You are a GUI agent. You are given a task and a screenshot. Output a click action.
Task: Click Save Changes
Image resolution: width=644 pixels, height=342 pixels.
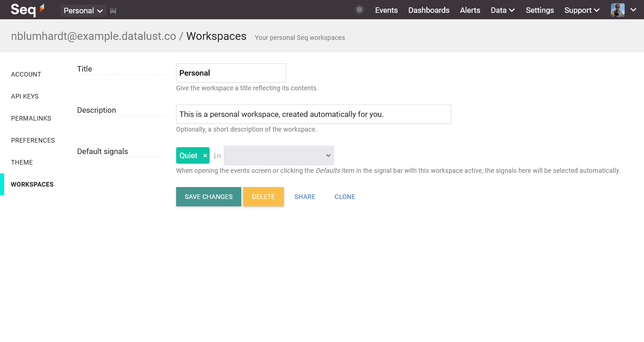209,197
